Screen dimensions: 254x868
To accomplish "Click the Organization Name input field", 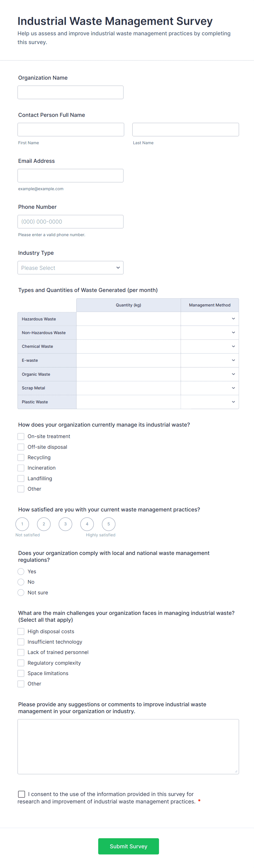I will 70,92.
